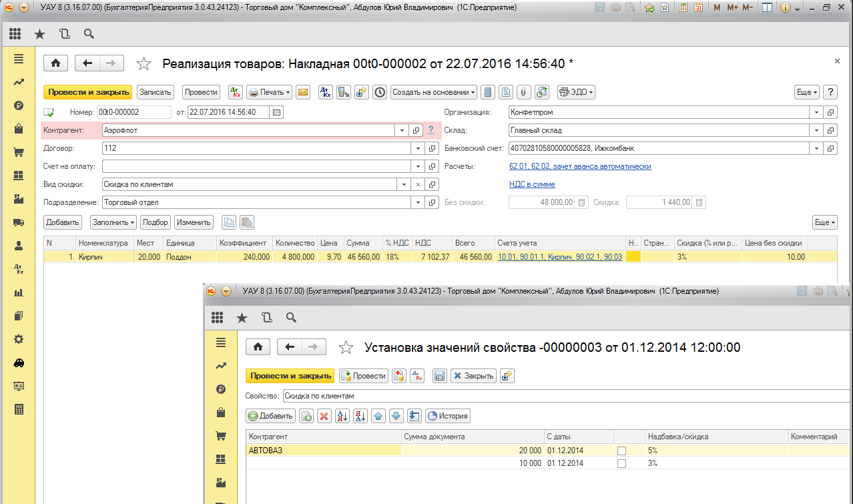Copy rows icon next to Изменить

pos(229,222)
